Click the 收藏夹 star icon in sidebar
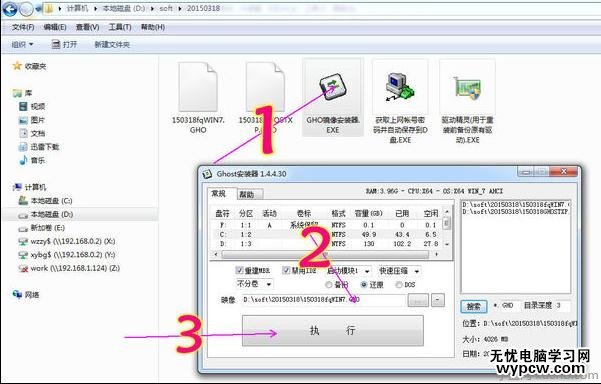Image resolution: width=601 pixels, height=384 pixels. (17, 66)
